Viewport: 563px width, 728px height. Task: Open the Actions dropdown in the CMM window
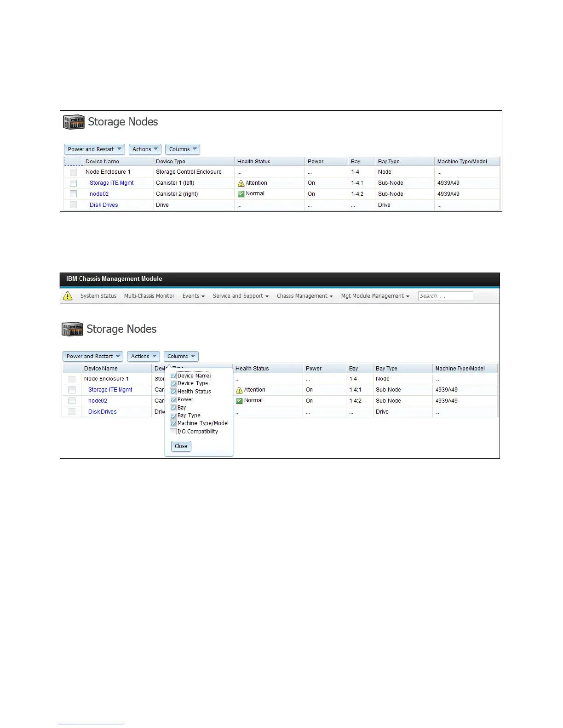[x=144, y=356]
